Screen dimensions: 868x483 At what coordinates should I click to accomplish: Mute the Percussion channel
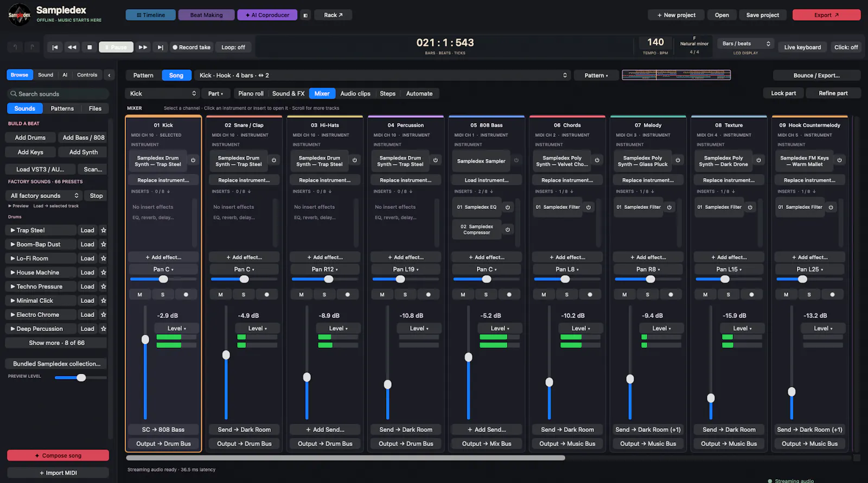pyautogui.click(x=382, y=295)
